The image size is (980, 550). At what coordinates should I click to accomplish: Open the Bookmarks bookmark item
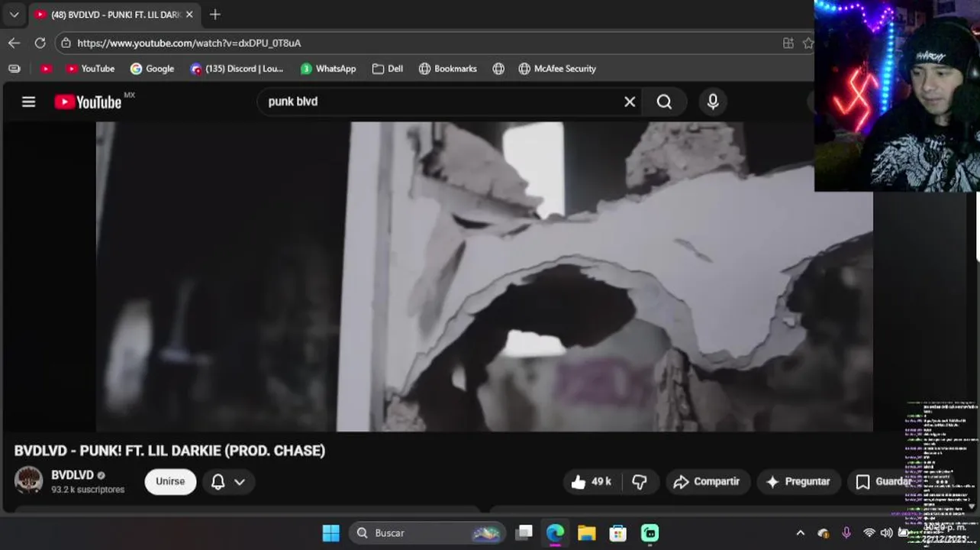click(x=448, y=69)
